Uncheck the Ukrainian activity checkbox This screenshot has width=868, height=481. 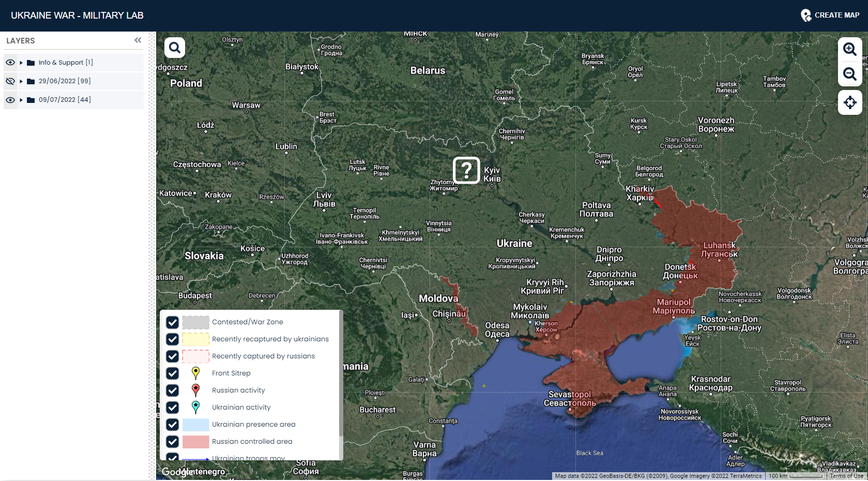pyautogui.click(x=173, y=408)
